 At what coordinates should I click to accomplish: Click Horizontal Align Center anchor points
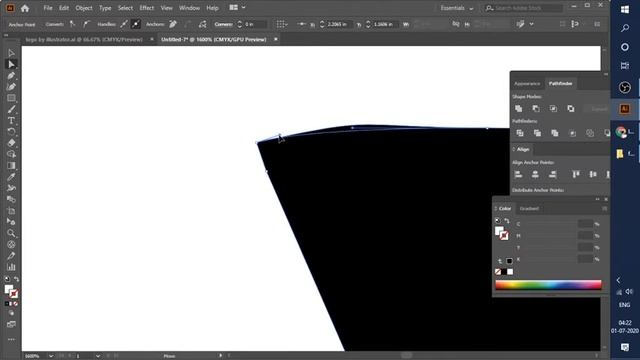[x=535, y=175]
